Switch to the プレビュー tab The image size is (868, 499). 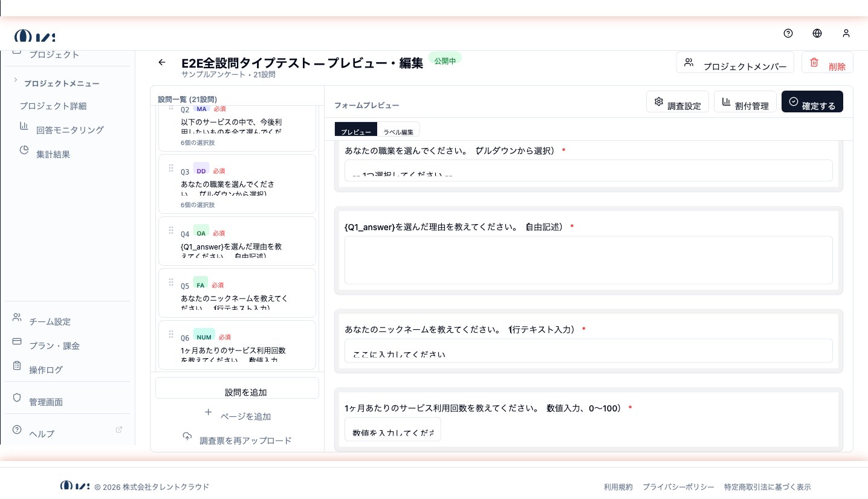(x=355, y=130)
